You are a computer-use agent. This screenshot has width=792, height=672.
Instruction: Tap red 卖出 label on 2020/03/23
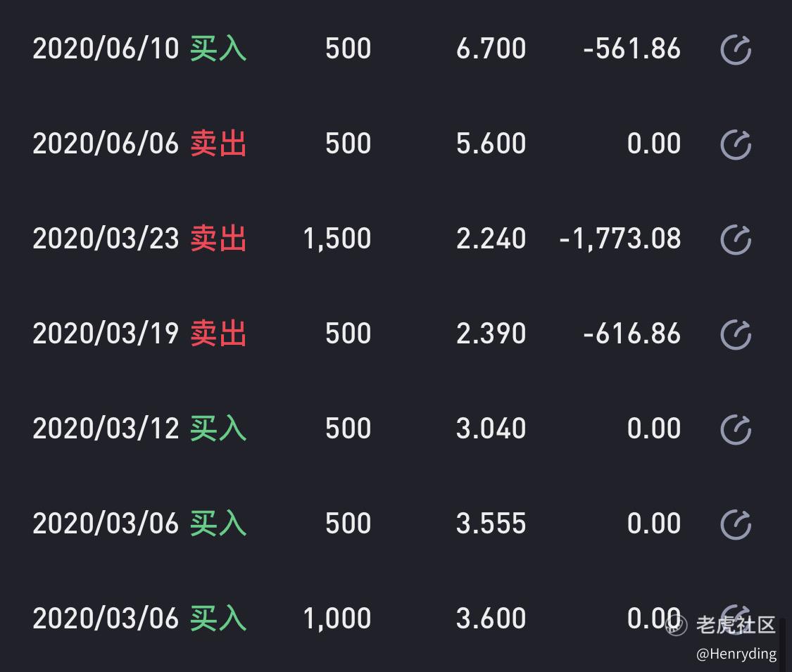tap(218, 239)
